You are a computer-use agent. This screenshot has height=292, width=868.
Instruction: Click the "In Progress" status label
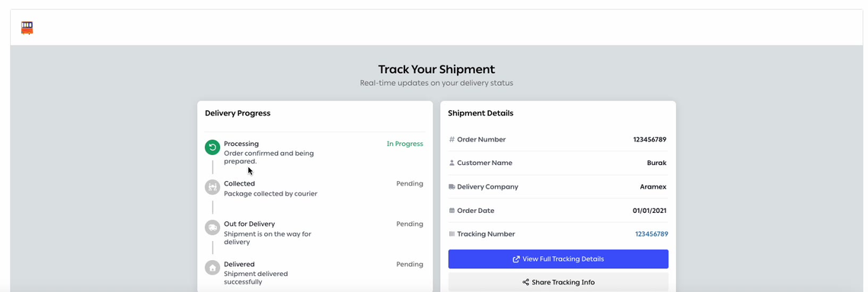tap(404, 144)
